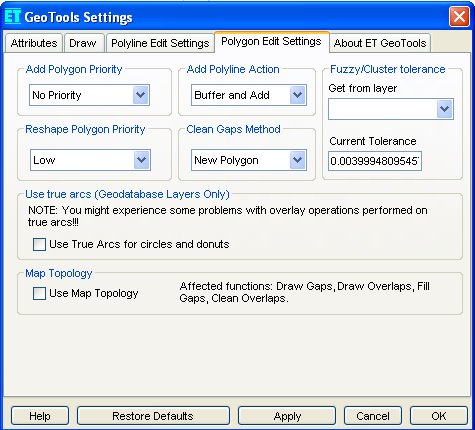Click the 'Use true arcs (Geodatabase Layers Only)' label
The width and height of the screenshot is (475, 430).
(x=127, y=194)
